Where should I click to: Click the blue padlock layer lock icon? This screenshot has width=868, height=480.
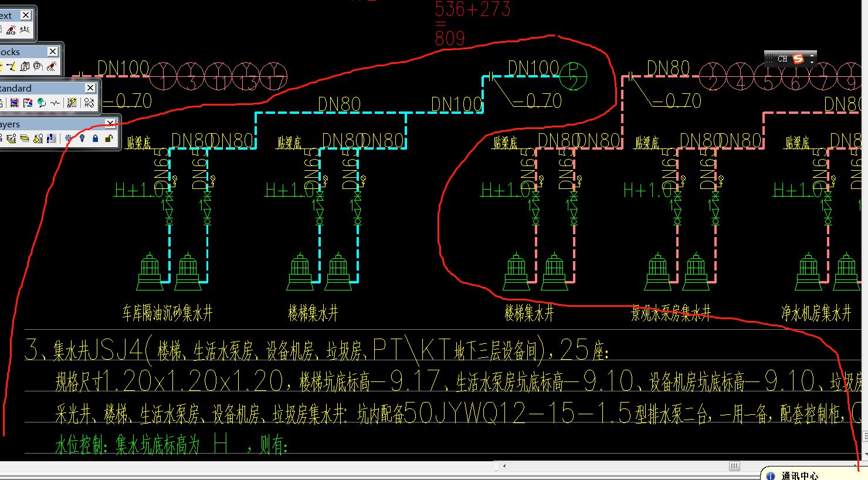click(96, 138)
